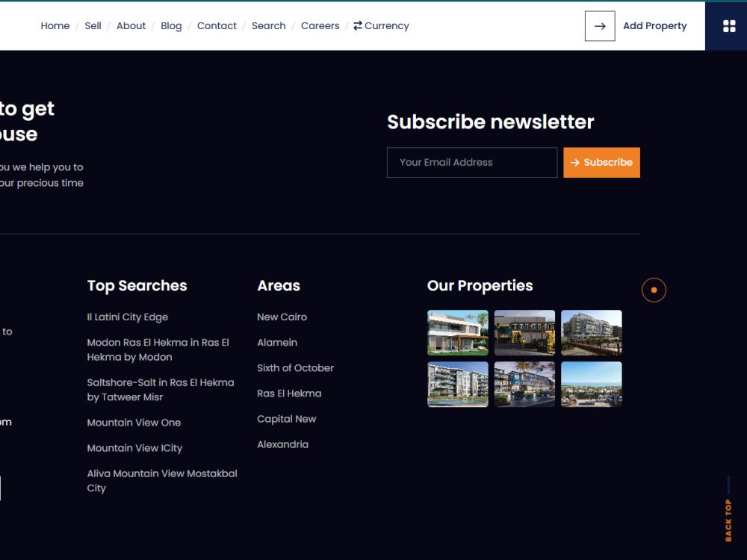The image size is (747, 560).
Task: Open the About page
Action: [131, 25]
